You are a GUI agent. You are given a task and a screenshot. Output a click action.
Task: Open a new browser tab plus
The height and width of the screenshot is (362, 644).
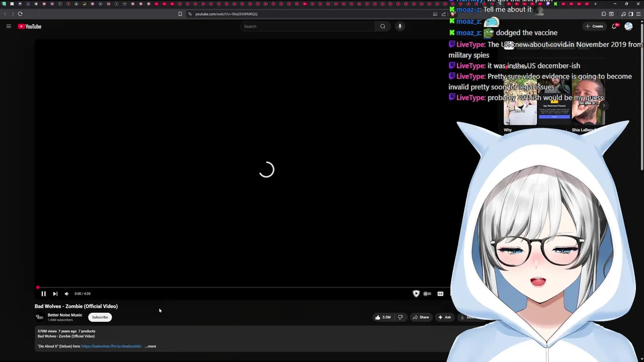point(595,4)
